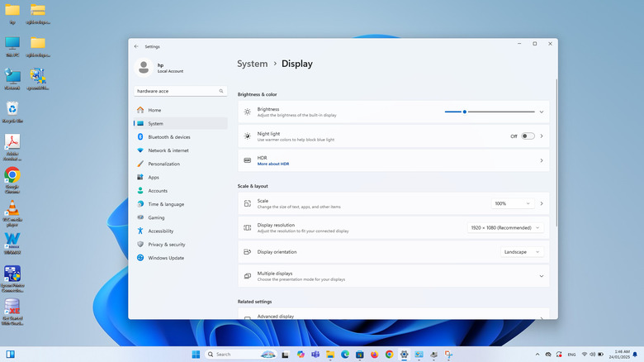Open the Accessibility section
Viewport: 644px width, 362px height.
coord(160,231)
